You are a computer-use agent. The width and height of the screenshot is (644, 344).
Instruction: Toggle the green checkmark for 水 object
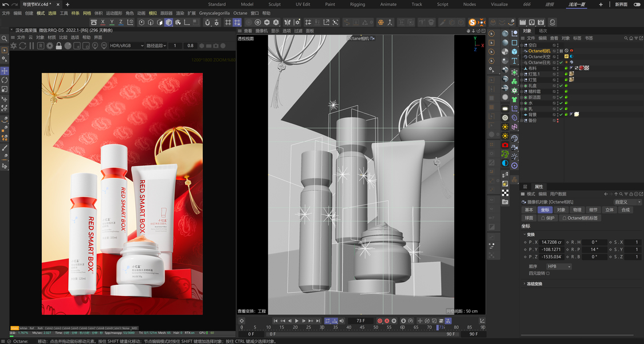561,103
